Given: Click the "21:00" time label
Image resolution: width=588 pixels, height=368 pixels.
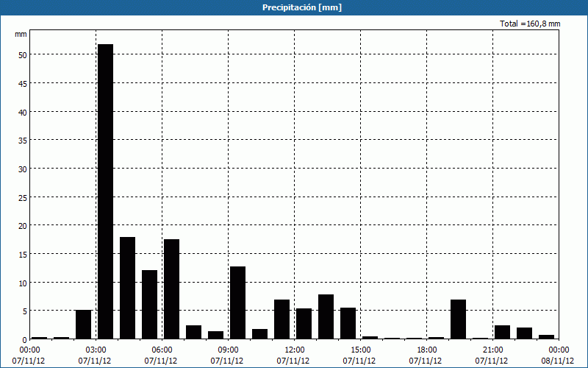Looking at the screenshot, I should click(492, 350).
